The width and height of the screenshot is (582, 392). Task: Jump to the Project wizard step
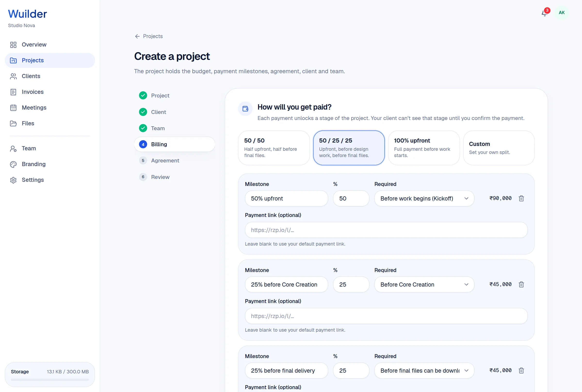point(175,96)
